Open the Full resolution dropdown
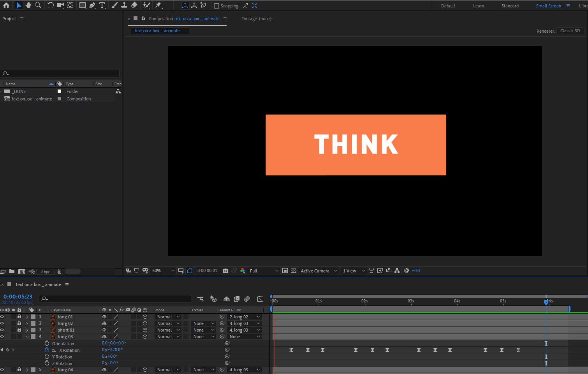This screenshot has width=588, height=374. coord(264,271)
